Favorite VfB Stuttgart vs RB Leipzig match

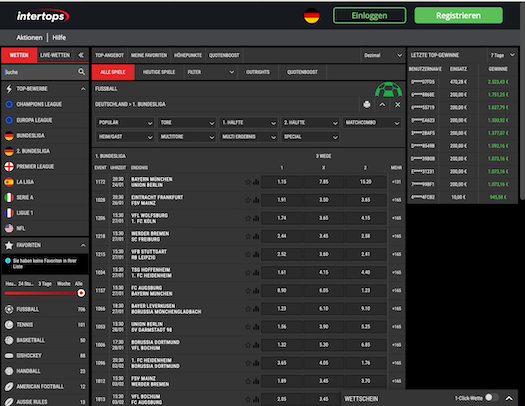tap(248, 254)
